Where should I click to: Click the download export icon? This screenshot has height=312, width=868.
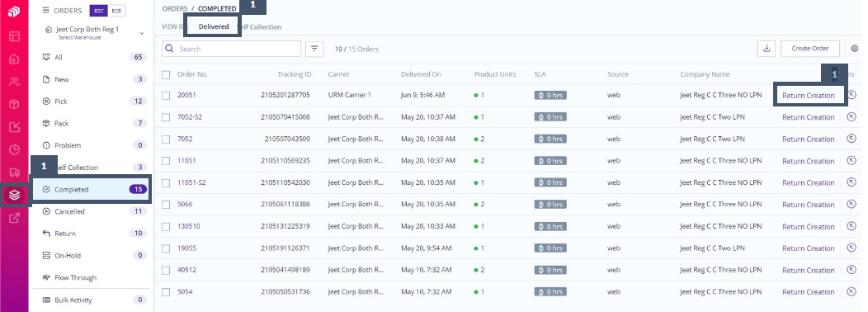pyautogui.click(x=767, y=49)
